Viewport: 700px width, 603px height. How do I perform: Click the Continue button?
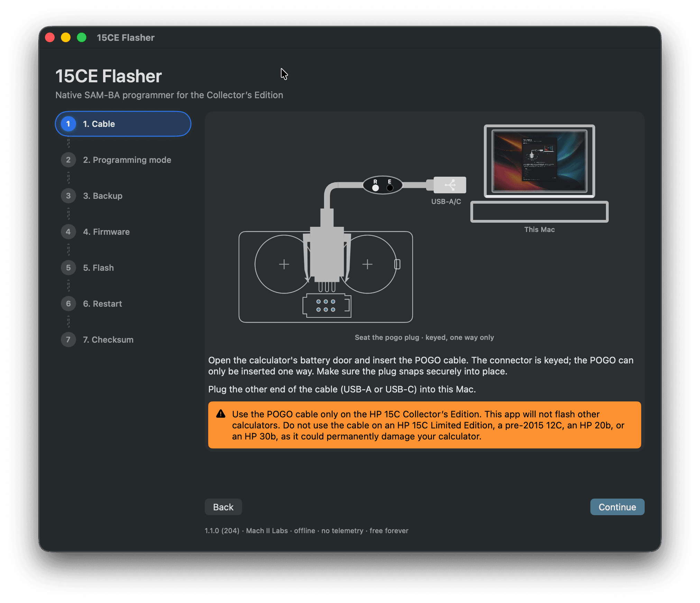click(x=617, y=507)
